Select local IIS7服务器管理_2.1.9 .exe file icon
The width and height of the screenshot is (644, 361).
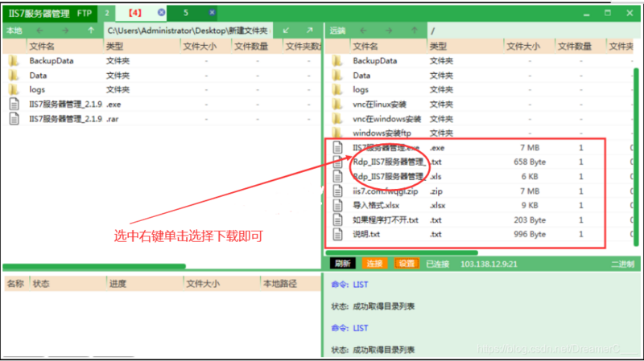click(x=14, y=105)
